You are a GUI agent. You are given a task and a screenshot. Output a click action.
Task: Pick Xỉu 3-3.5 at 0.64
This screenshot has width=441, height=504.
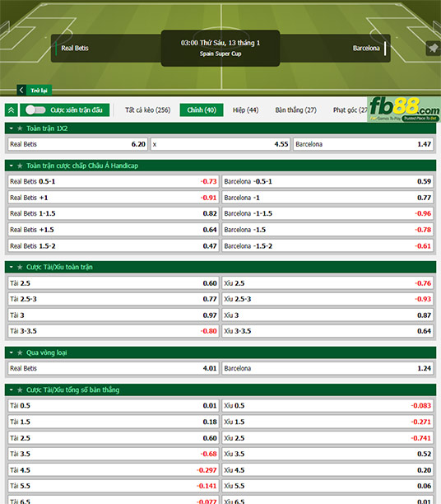pos(327,331)
